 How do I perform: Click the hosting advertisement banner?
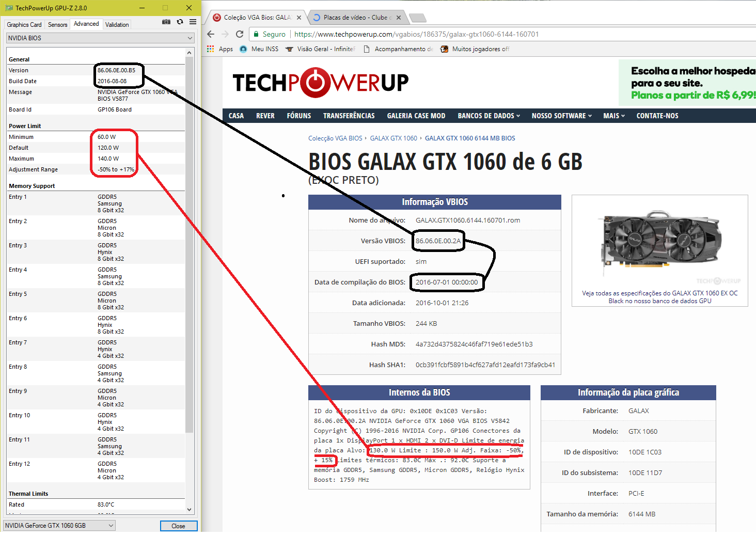[x=687, y=83]
